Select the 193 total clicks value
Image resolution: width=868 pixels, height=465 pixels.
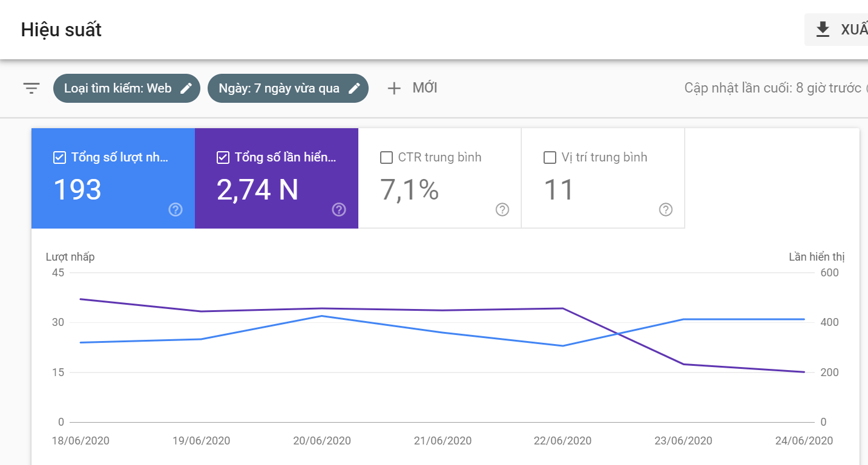[x=77, y=190]
